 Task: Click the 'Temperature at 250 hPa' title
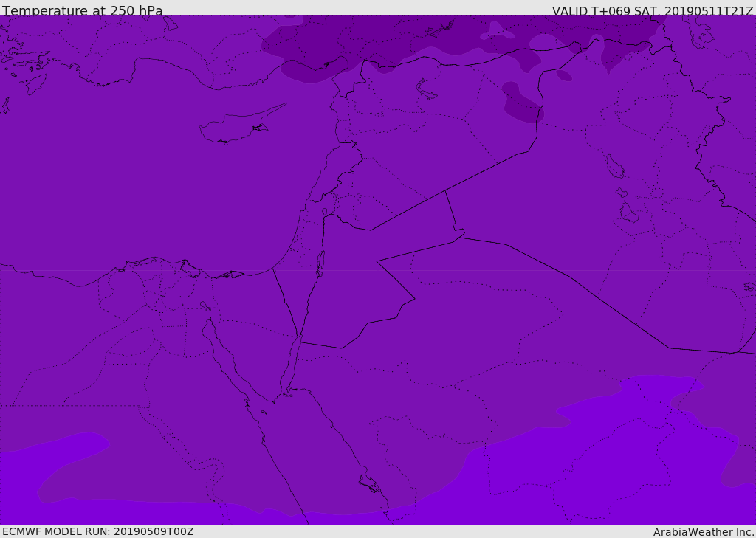tap(83, 10)
